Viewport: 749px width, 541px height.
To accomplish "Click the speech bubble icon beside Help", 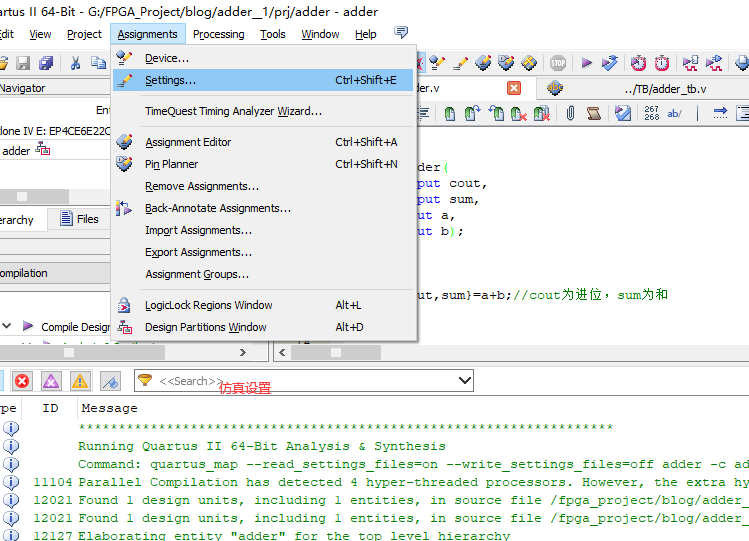I will tap(401, 32).
